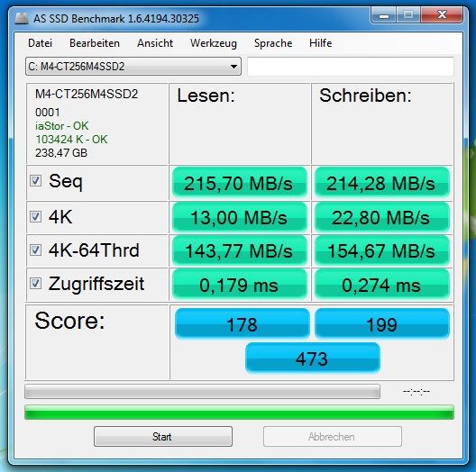Click the empty text field beside drive selector
This screenshot has height=472, width=476.
click(351, 67)
